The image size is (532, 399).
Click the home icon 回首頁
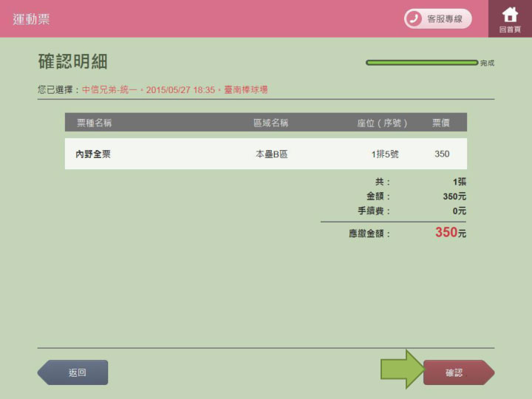pyautogui.click(x=510, y=19)
